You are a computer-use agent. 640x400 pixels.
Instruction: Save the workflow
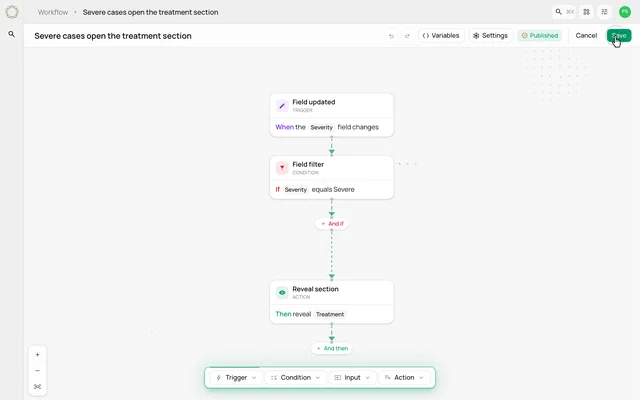click(619, 36)
